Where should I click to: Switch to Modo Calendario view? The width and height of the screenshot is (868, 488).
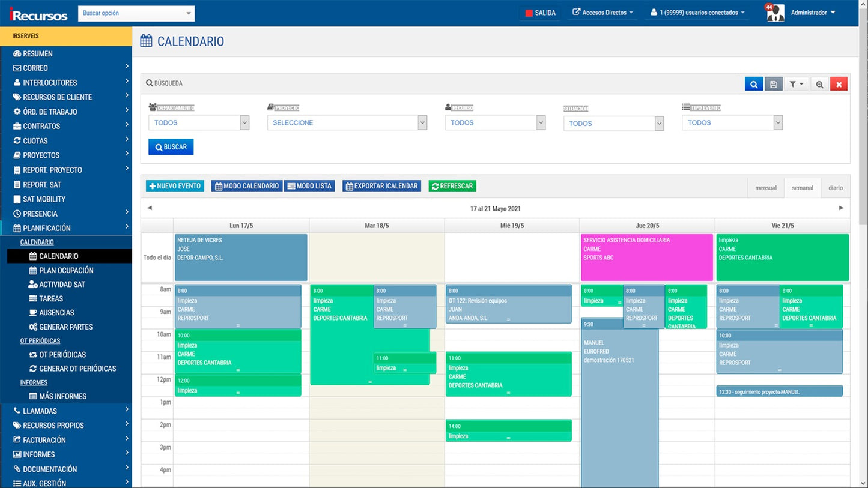pyautogui.click(x=247, y=186)
